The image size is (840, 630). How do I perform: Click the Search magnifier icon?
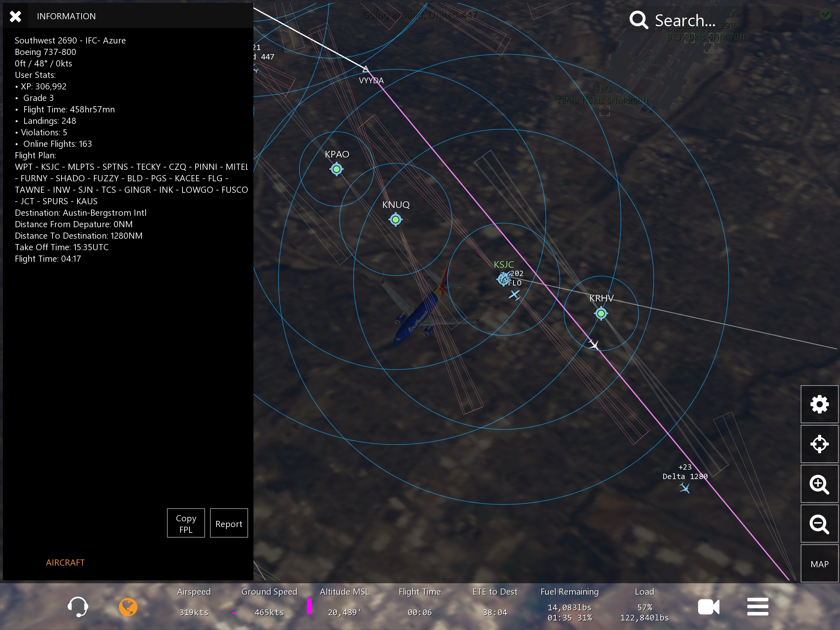pyautogui.click(x=638, y=20)
